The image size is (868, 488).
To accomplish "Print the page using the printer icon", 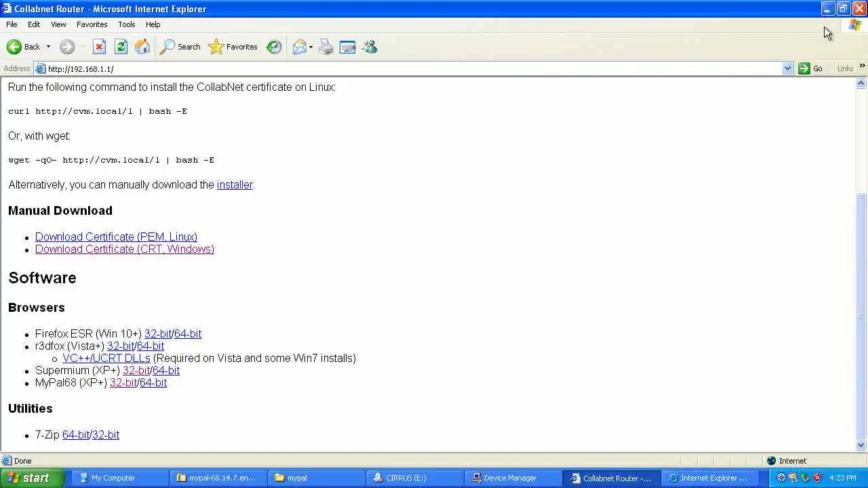I will click(x=326, y=47).
